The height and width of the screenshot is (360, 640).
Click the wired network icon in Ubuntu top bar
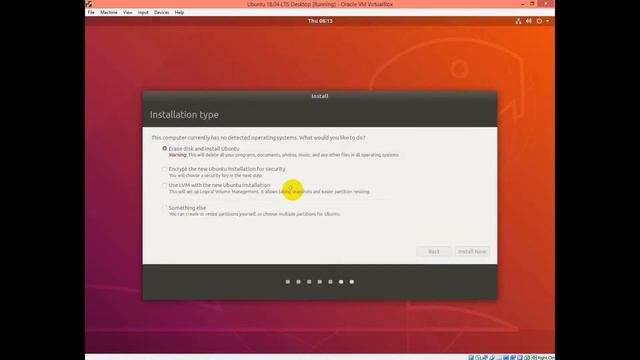click(518, 21)
